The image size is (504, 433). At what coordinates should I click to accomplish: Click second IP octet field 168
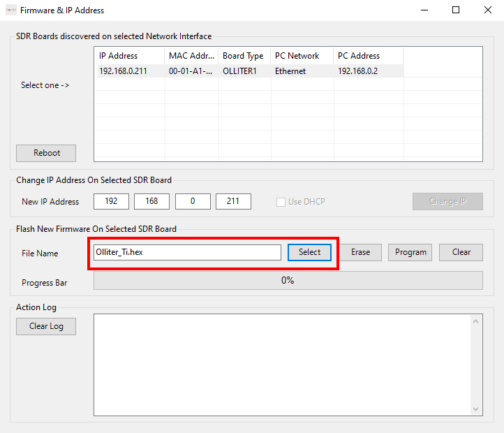(151, 201)
